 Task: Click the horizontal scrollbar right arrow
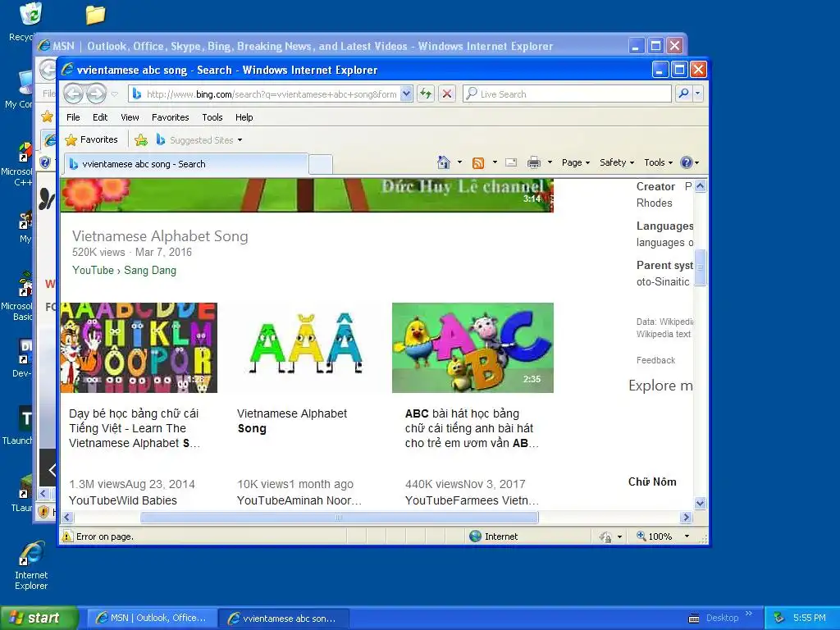click(x=687, y=517)
